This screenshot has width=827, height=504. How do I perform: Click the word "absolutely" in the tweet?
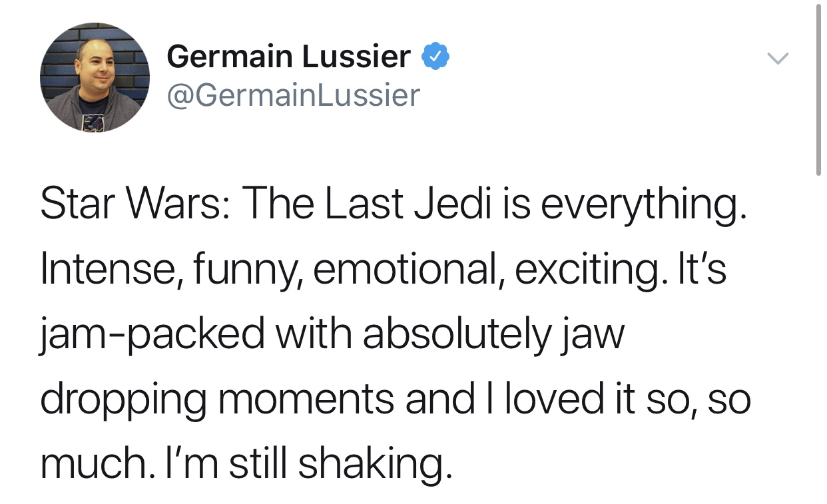coord(456,335)
